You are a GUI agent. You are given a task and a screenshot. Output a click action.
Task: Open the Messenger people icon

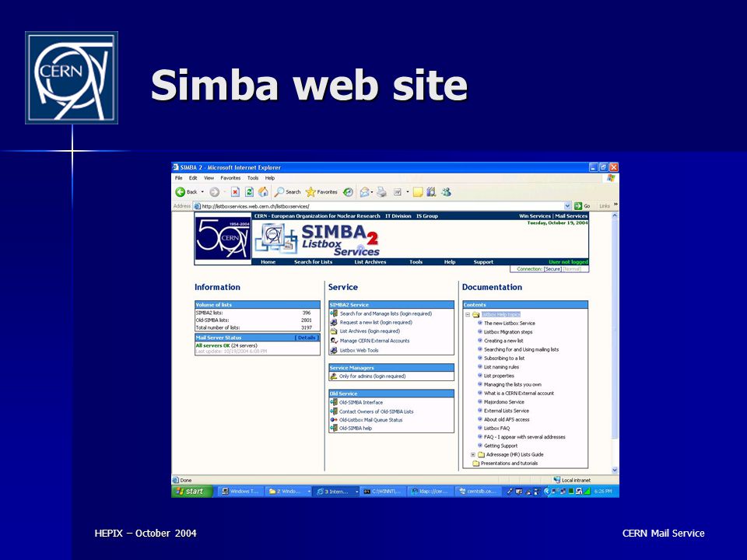coord(446,192)
